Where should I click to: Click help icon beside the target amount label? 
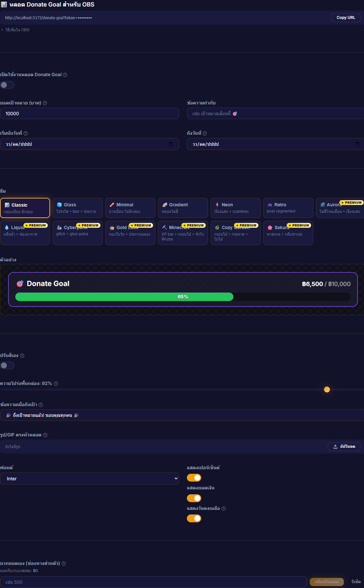coord(45,103)
